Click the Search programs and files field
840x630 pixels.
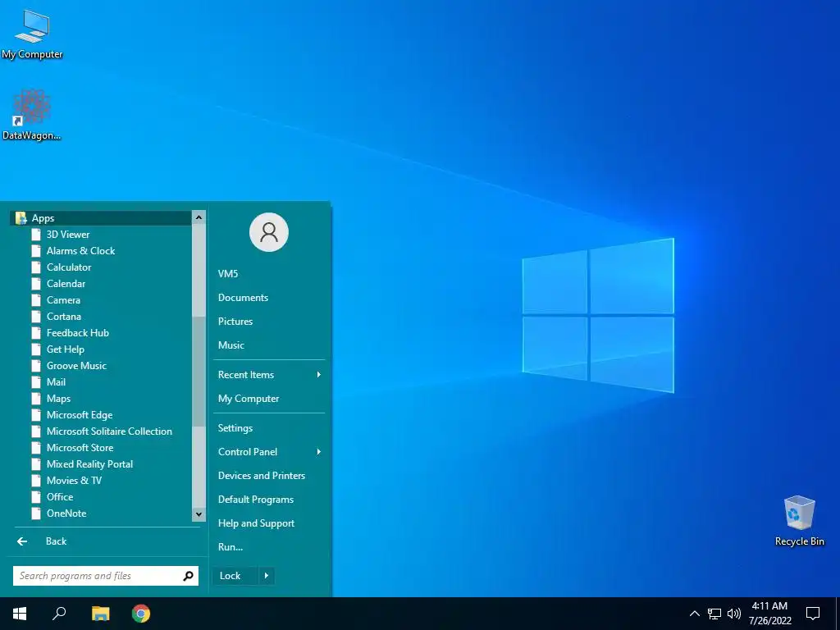point(106,576)
